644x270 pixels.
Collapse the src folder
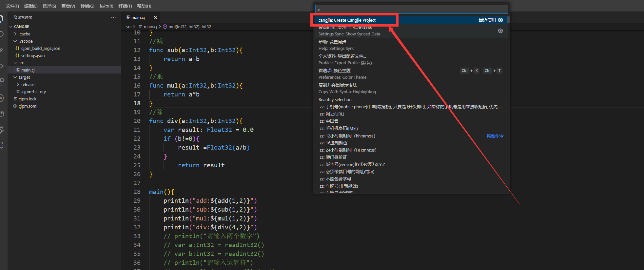point(15,63)
